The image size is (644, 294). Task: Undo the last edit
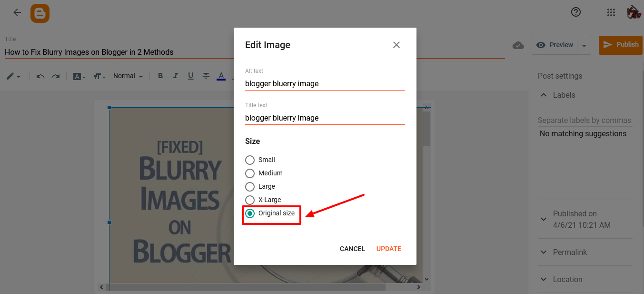(40, 76)
